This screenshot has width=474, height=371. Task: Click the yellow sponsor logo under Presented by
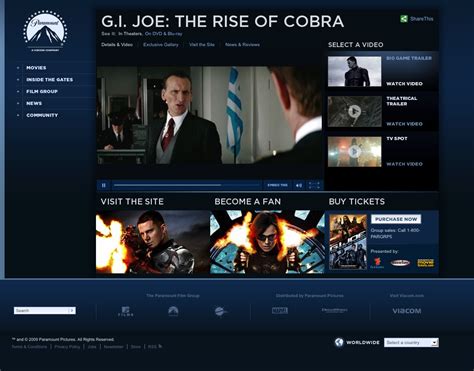tap(426, 263)
